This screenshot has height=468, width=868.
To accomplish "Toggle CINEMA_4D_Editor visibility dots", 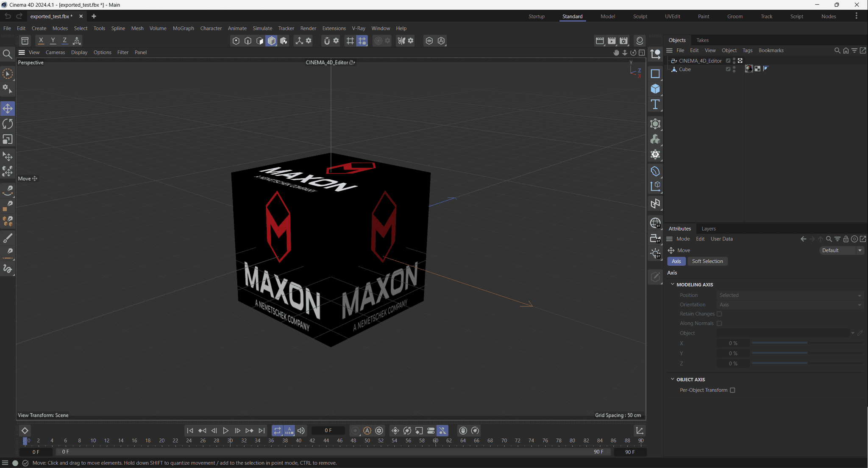I will 734,61.
